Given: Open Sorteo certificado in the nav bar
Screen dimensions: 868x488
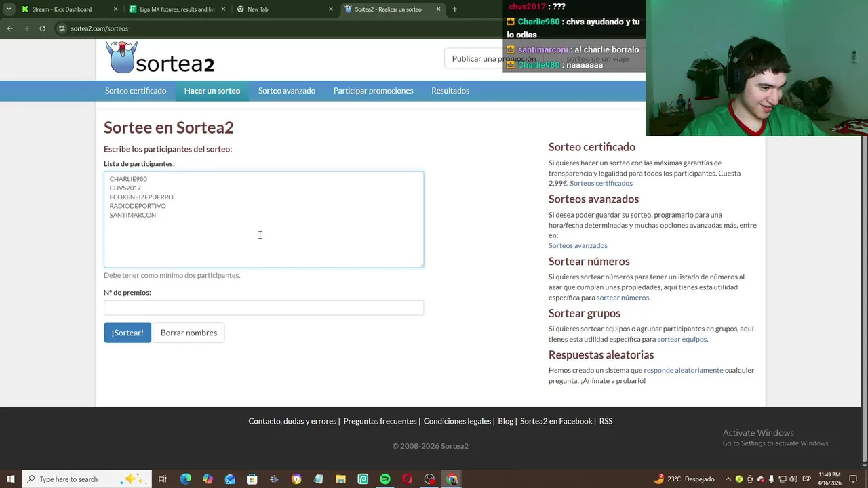Looking at the screenshot, I should pyautogui.click(x=136, y=91).
